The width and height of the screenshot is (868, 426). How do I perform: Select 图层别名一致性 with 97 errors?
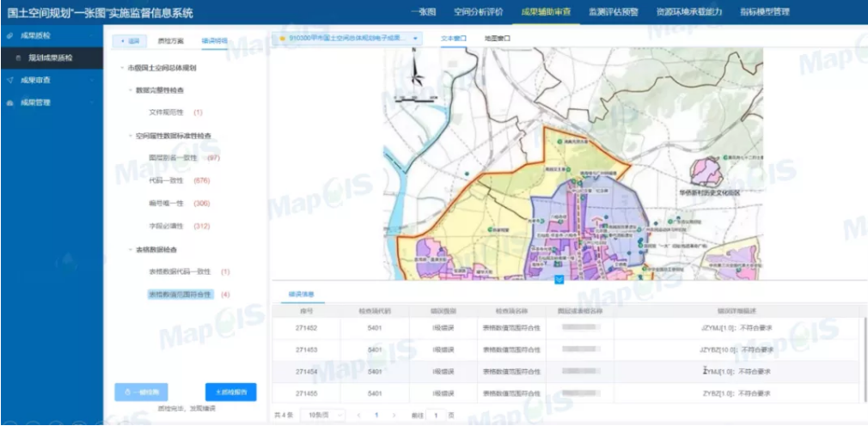173,158
